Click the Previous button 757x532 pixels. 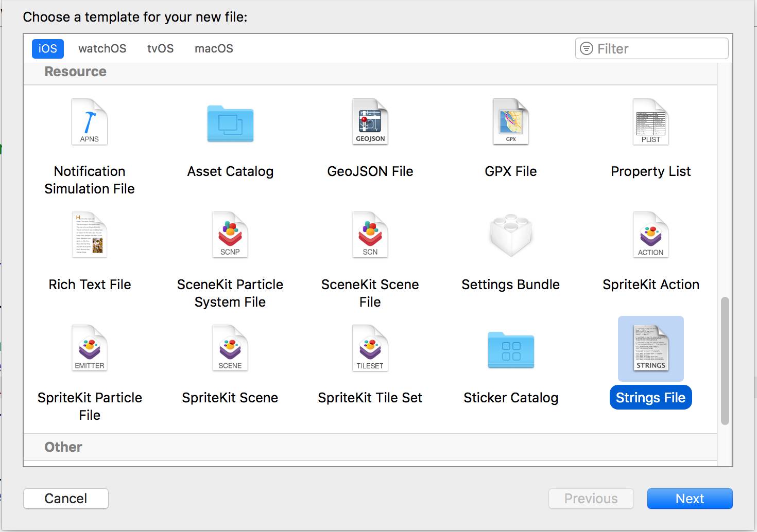591,499
